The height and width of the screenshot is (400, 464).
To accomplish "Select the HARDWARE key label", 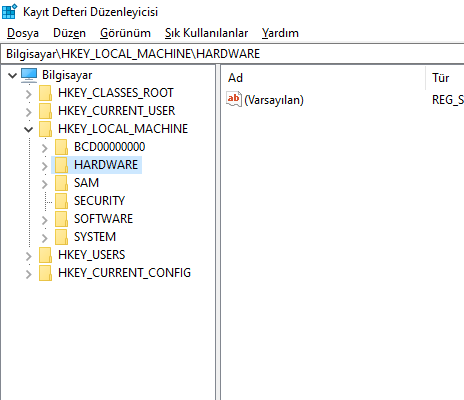I will click(106, 165).
